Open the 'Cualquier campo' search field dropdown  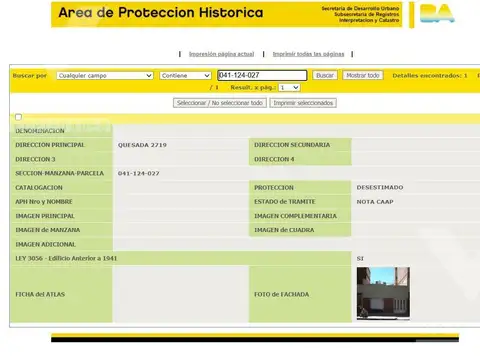point(105,76)
